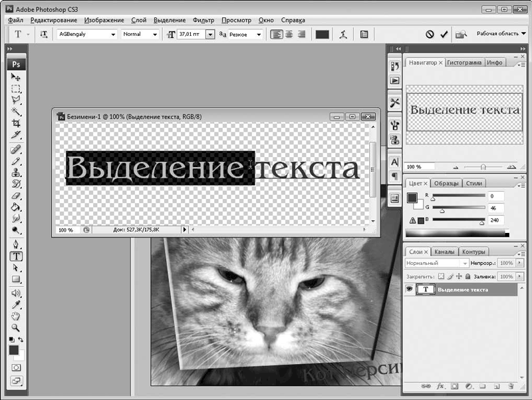532x400 pixels.
Task: Adjust the navigator zoom slider
Action: coord(483,167)
